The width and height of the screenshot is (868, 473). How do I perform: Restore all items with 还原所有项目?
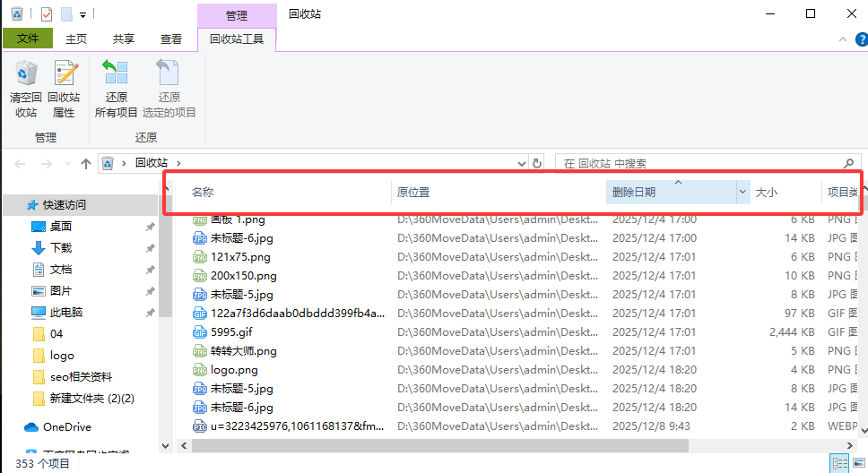coord(116,89)
